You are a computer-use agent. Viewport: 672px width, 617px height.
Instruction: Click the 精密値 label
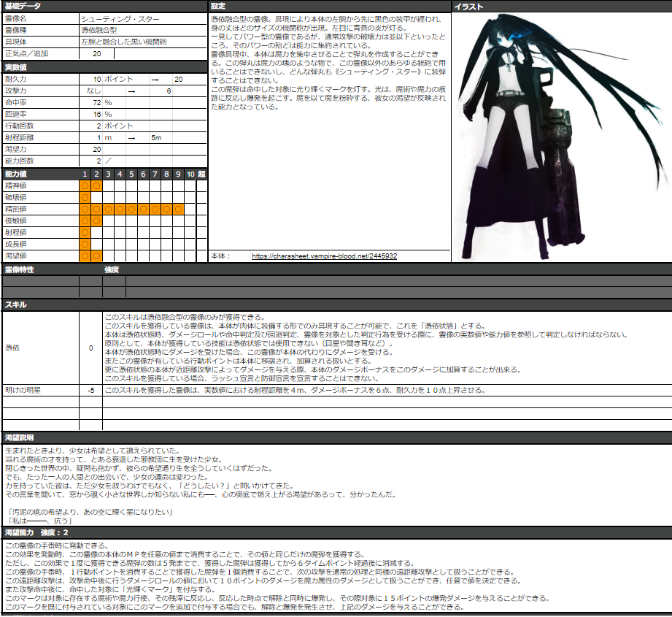coord(15,210)
